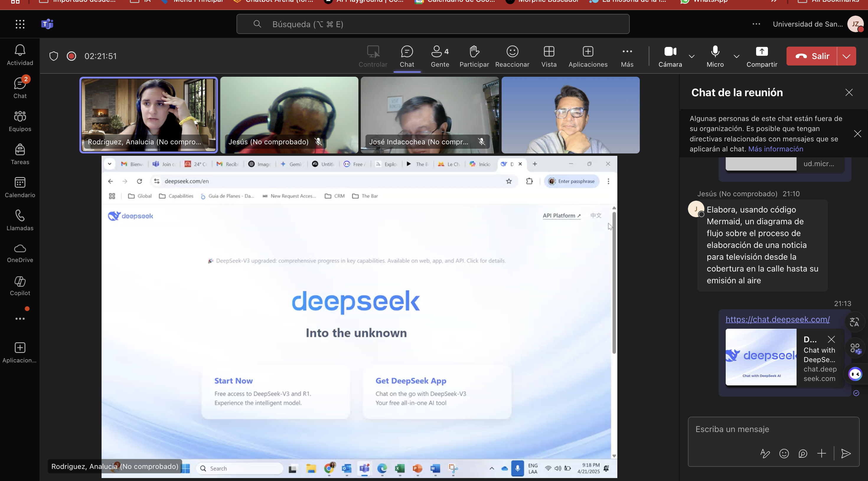Image resolution: width=868 pixels, height=481 pixels.
Task: Open Copilot in the Teams sidebar
Action: [20, 286]
